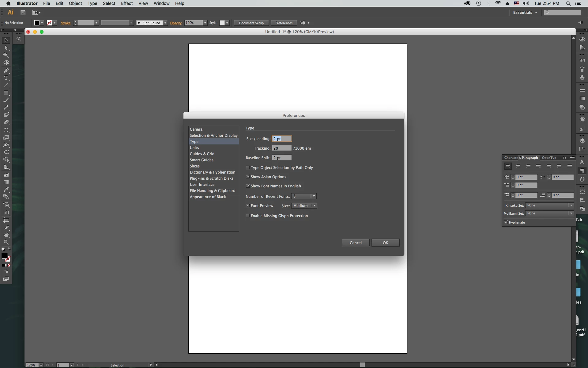Screen dimensions: 588x368
Task: Select the Zoom tool in the toolbar
Action: click(x=6, y=242)
